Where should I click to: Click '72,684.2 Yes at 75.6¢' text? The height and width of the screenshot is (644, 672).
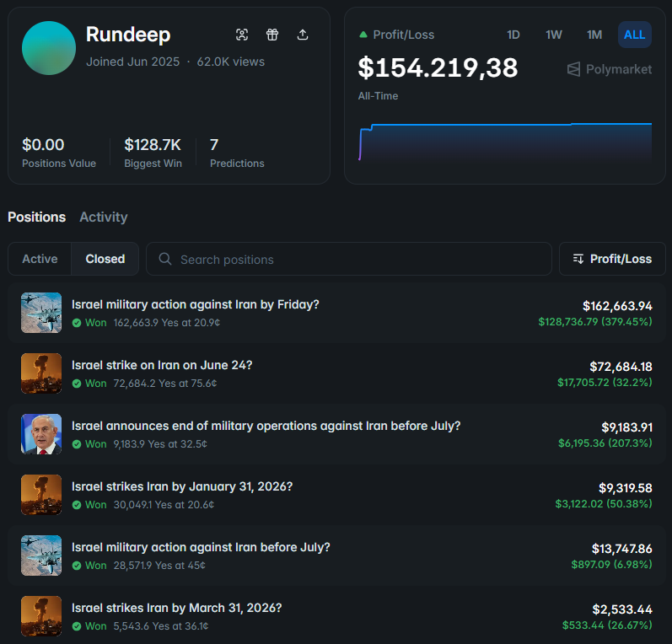[165, 384]
